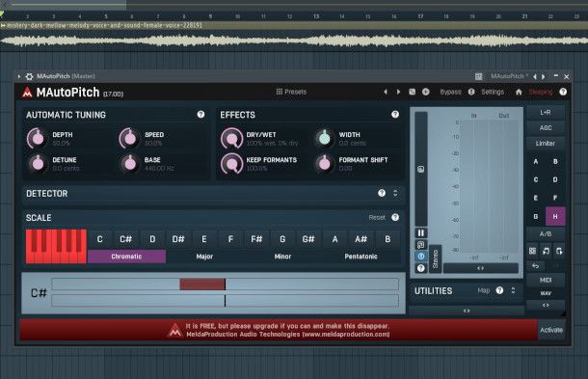Toggle the blue meter power icon
The width and height of the screenshot is (588, 379).
(420, 257)
